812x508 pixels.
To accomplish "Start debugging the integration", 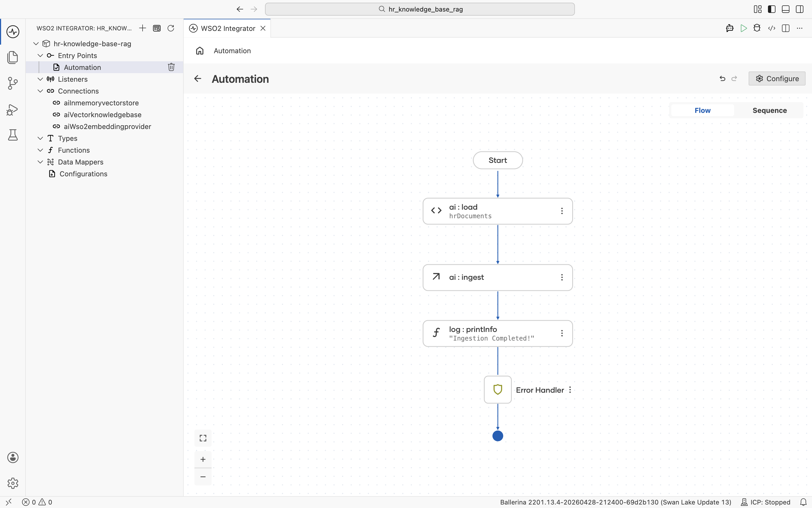I will pyautogui.click(x=757, y=28).
